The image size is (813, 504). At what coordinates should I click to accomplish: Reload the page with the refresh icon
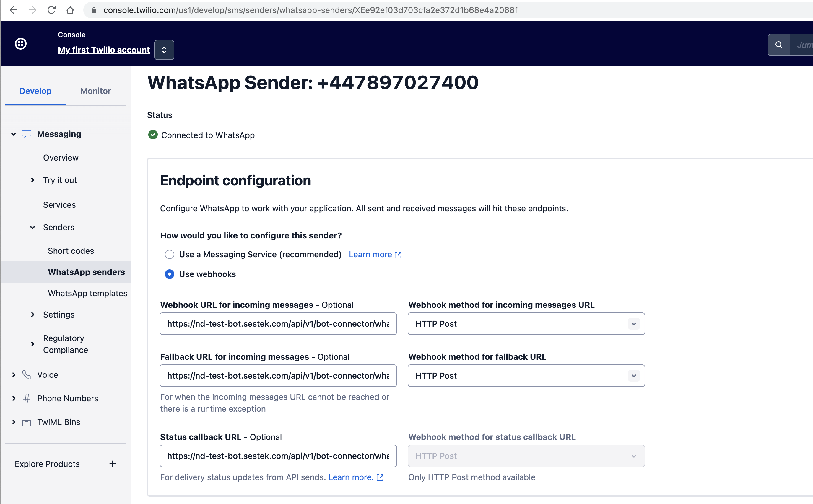point(51,10)
